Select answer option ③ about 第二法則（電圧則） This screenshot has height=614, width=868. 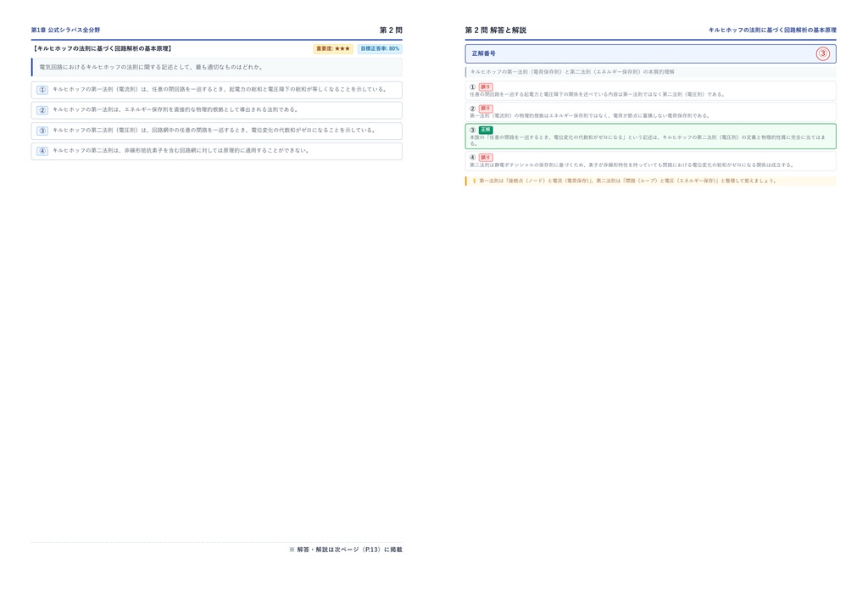click(x=216, y=131)
